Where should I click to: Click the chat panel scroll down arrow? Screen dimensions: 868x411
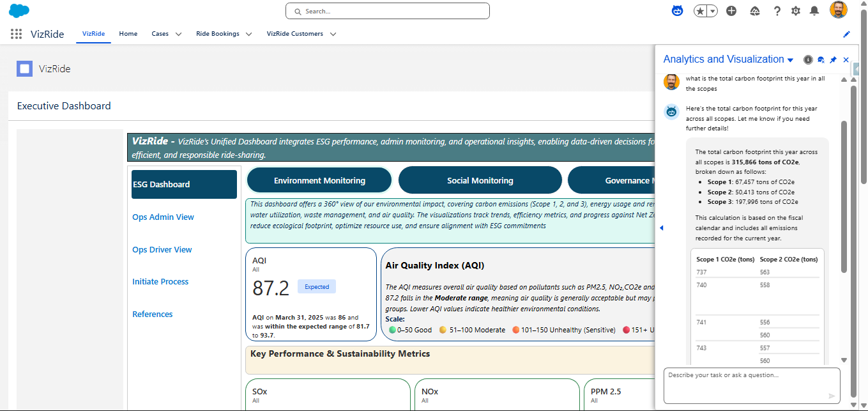click(x=844, y=361)
